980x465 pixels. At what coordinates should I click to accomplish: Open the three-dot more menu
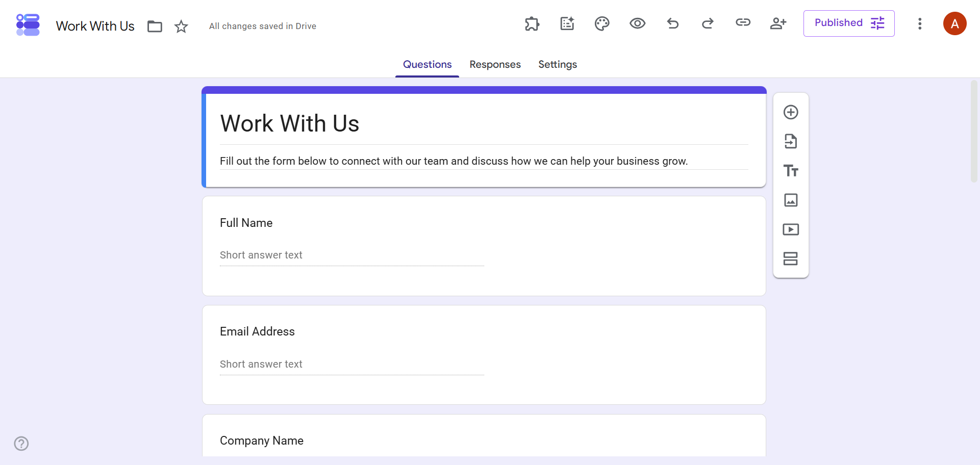point(920,24)
